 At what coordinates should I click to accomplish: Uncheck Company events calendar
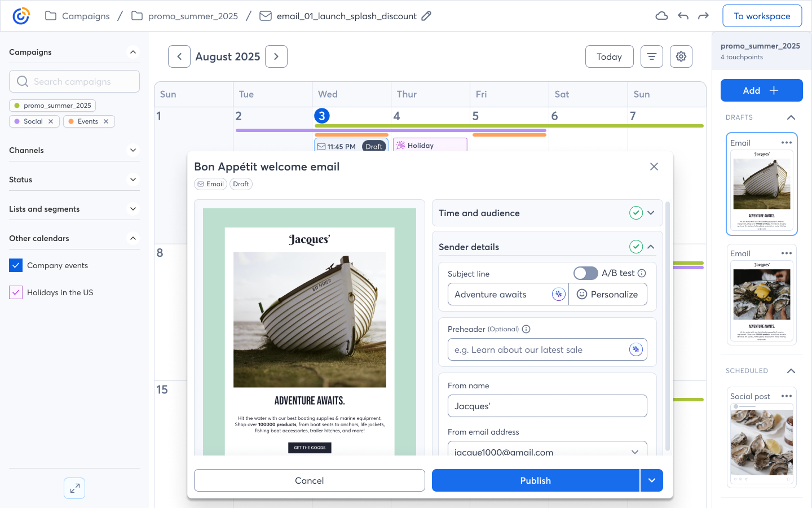[16, 265]
